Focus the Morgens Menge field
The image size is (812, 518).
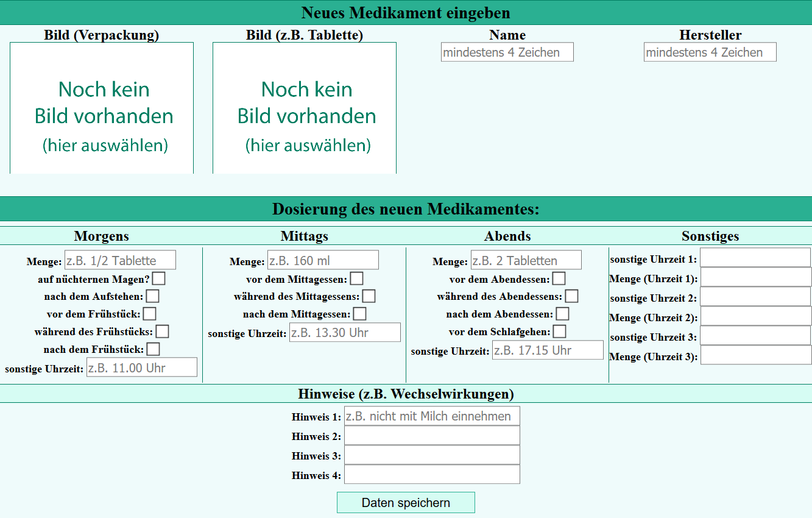coord(120,260)
